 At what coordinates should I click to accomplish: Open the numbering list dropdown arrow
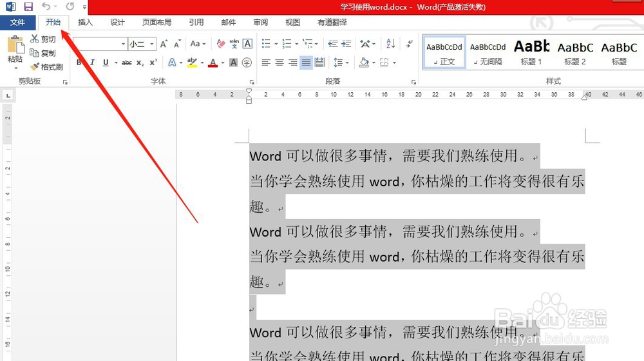pos(296,44)
